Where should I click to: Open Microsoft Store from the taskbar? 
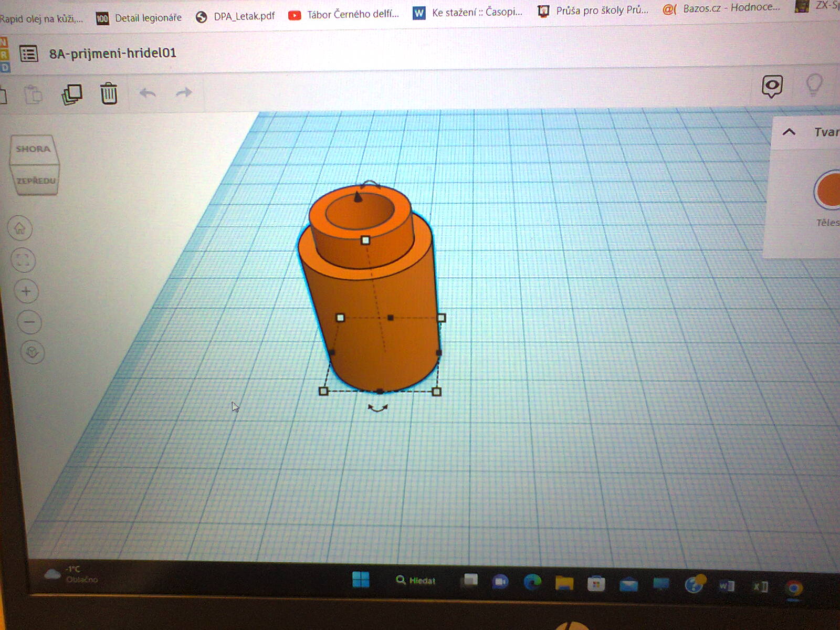pos(596,583)
